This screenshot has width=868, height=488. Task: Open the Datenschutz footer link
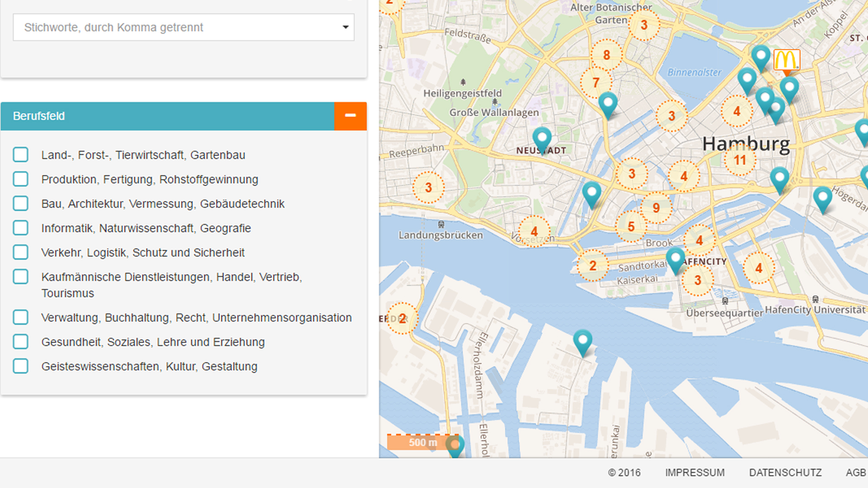(x=785, y=473)
